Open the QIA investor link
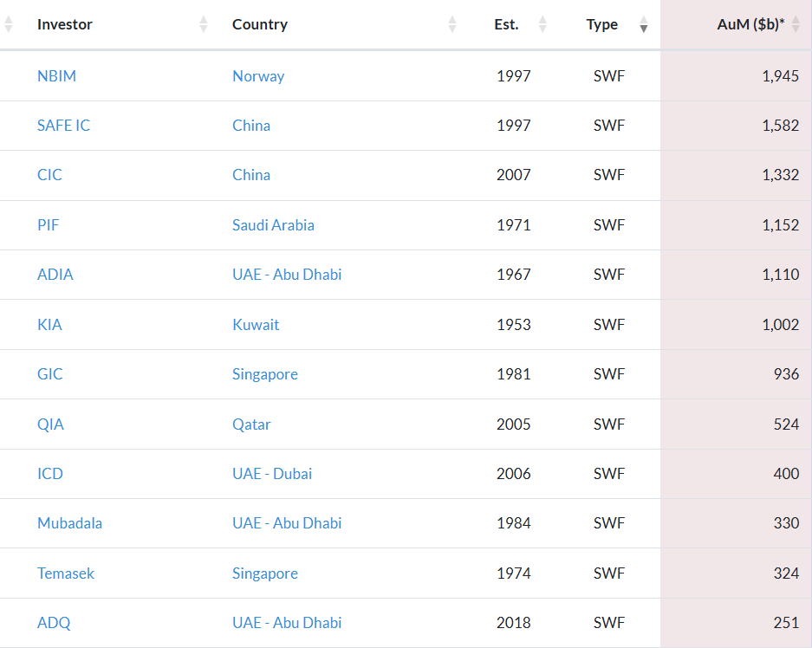 coord(51,424)
